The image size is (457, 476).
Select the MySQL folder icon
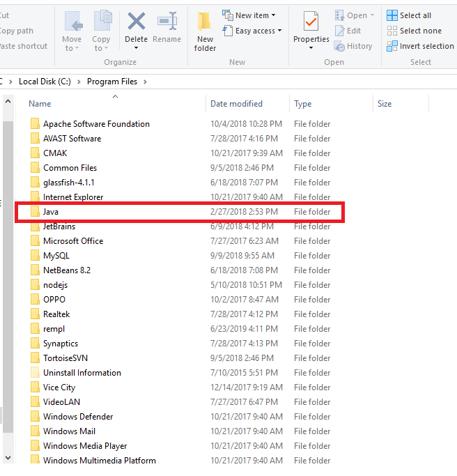(x=35, y=255)
